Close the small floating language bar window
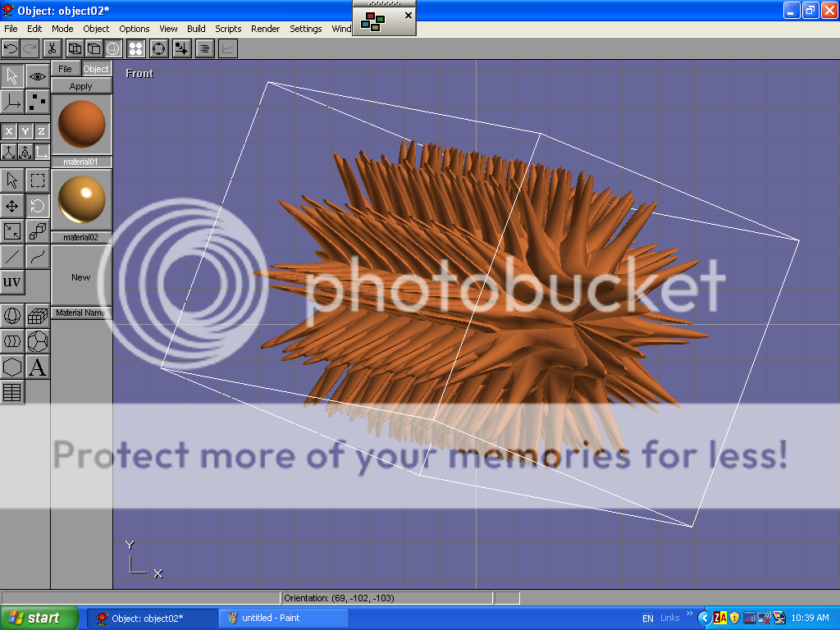 click(x=409, y=15)
